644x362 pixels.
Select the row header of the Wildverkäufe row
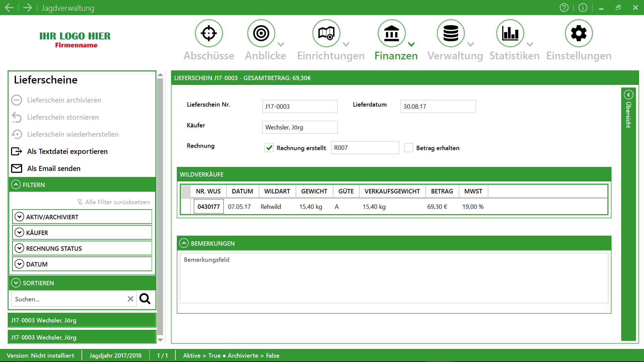186,206
